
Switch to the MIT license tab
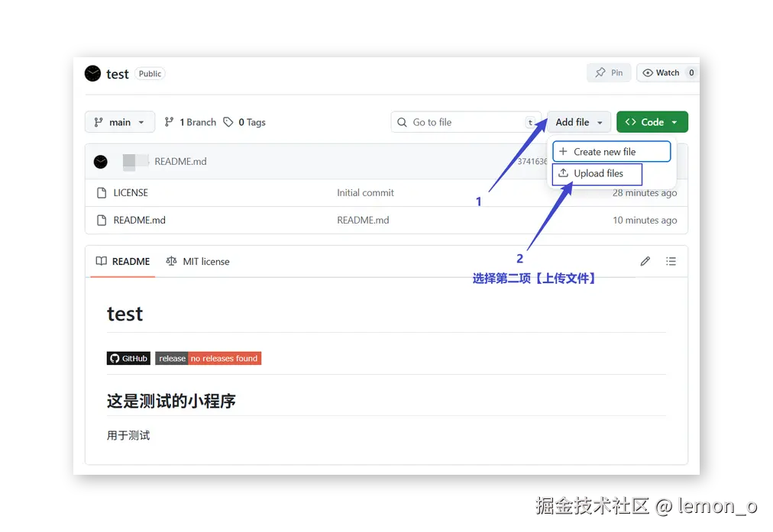pyautogui.click(x=205, y=261)
